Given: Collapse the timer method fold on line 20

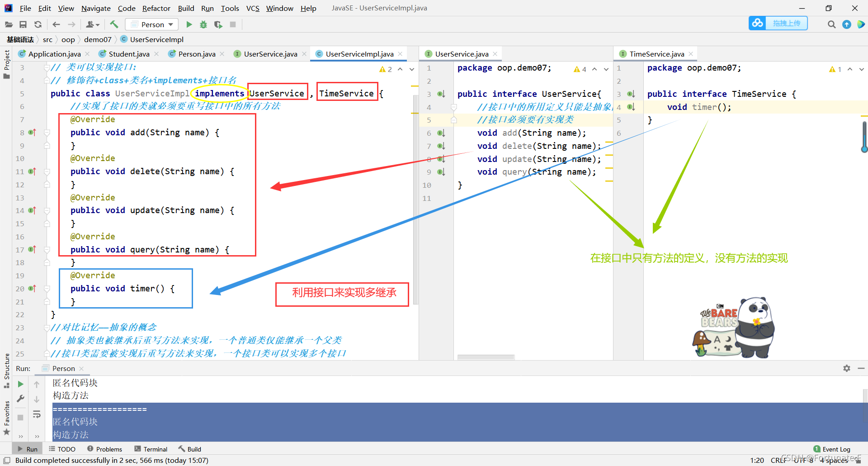Looking at the screenshot, I should click(x=47, y=289).
